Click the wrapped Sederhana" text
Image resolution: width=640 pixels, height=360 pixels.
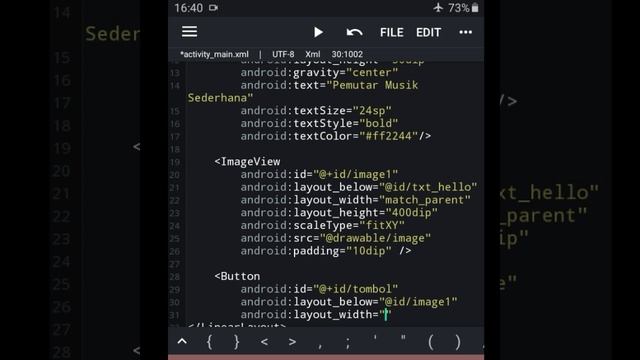coord(220,98)
